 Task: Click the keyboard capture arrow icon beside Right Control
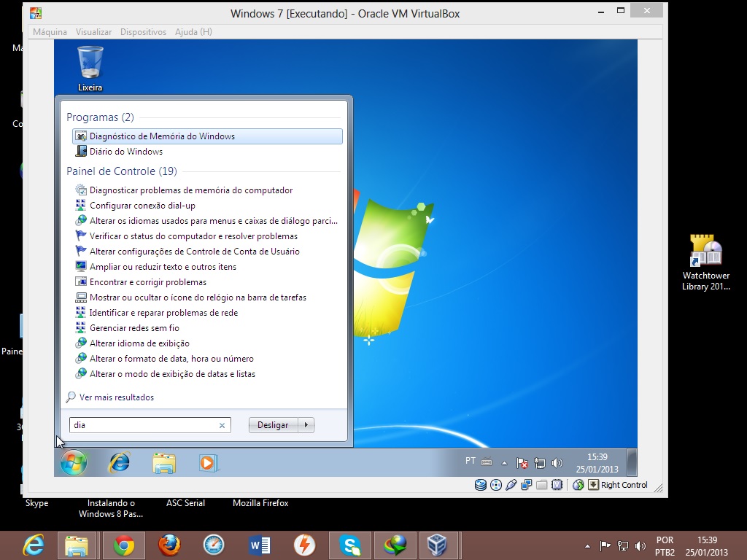pyautogui.click(x=593, y=485)
